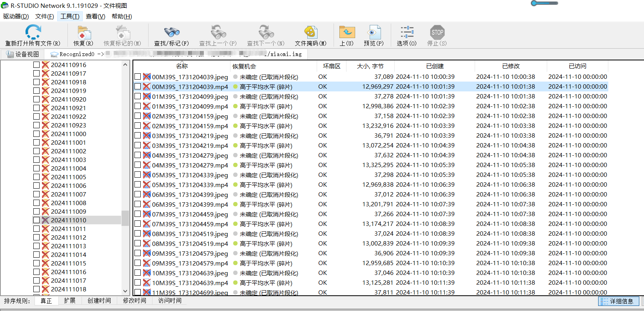Select folder 2024111015 in the tree

69,263
